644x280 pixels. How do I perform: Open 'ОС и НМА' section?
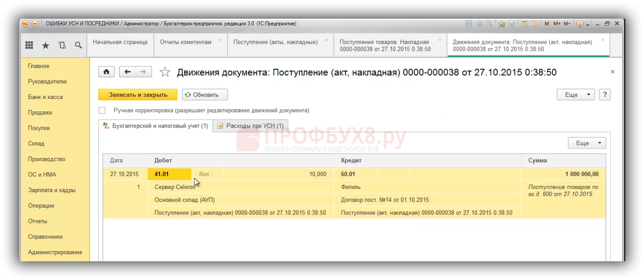(x=42, y=175)
